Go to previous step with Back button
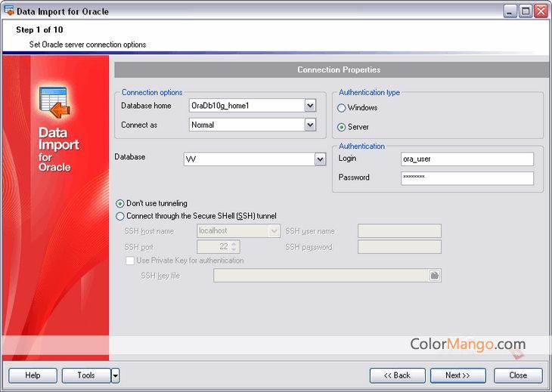The image size is (552, 392). tap(397, 375)
